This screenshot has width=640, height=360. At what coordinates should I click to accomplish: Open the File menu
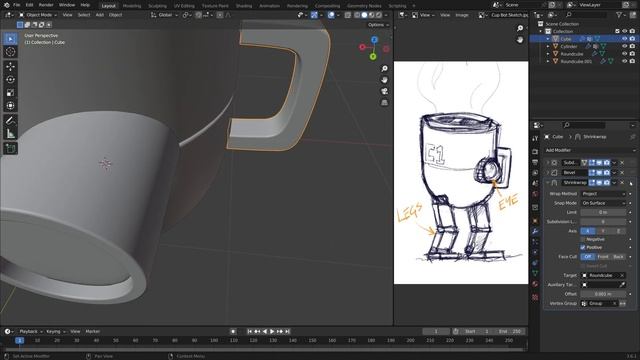coord(16,5)
